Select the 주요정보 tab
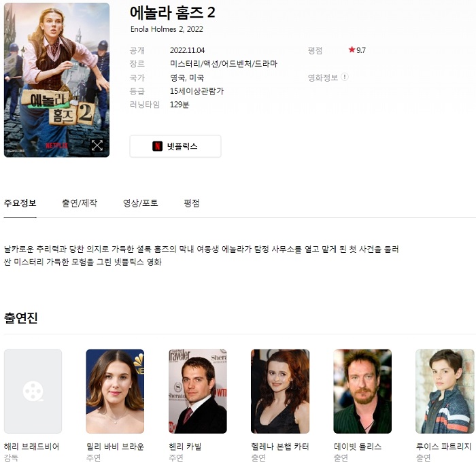 pyautogui.click(x=20, y=203)
